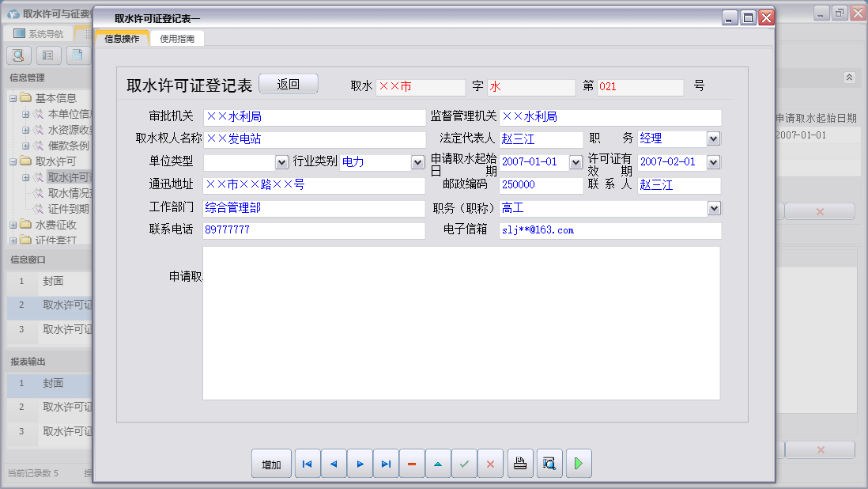The height and width of the screenshot is (489, 868).
Task: Go to the next record icon
Action: 360,464
